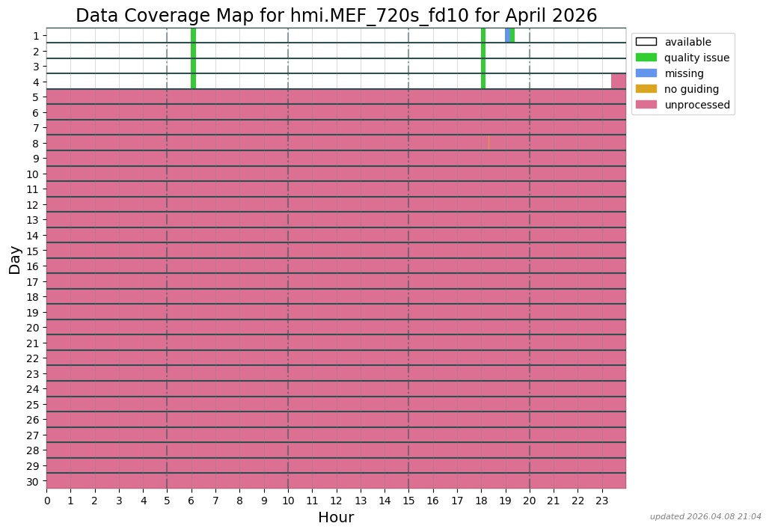Select the 'no guiding' legend label
This screenshot has width=769, height=532.
(691, 89)
